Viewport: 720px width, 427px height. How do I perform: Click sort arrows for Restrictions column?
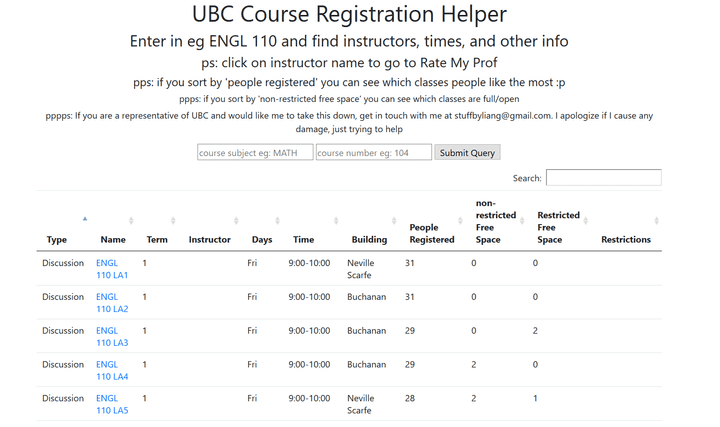pos(657,221)
